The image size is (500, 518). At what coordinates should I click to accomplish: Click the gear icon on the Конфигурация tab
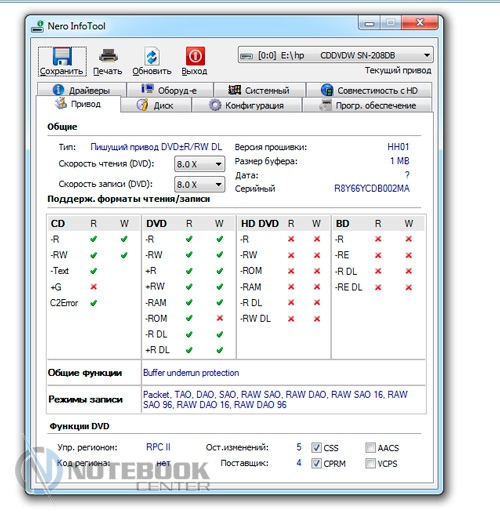tap(215, 105)
